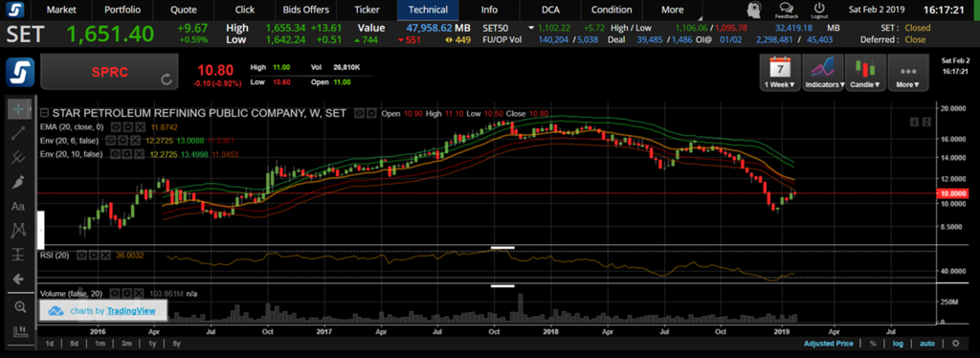Toggle auto scale mode
This screenshot has height=358, width=980.
(927, 344)
